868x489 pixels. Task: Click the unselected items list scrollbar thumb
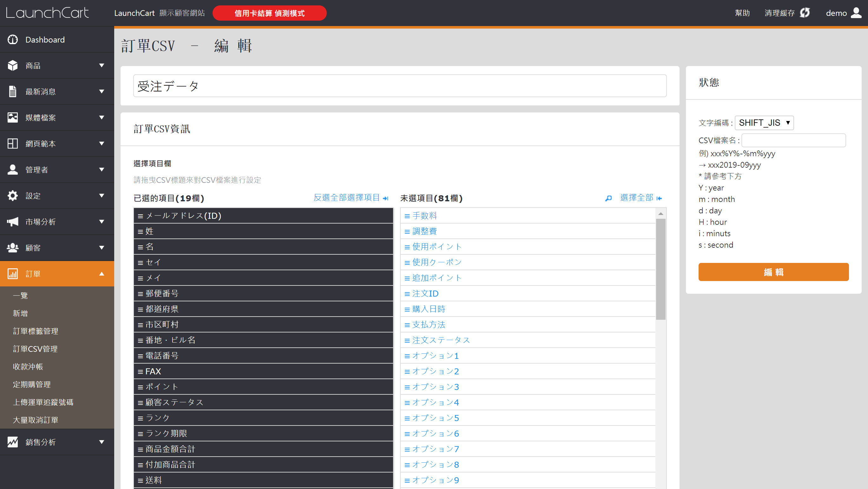click(661, 269)
